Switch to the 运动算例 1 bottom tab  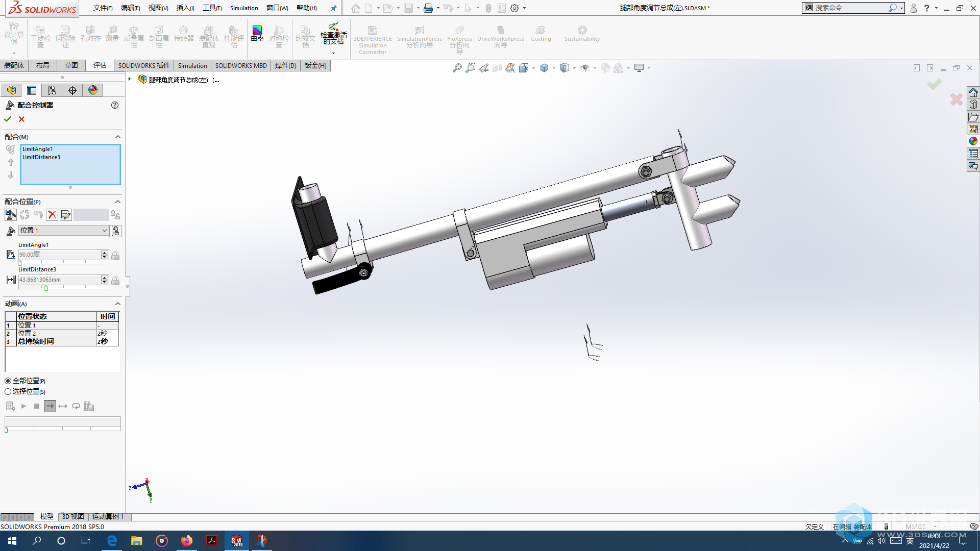[x=108, y=517]
